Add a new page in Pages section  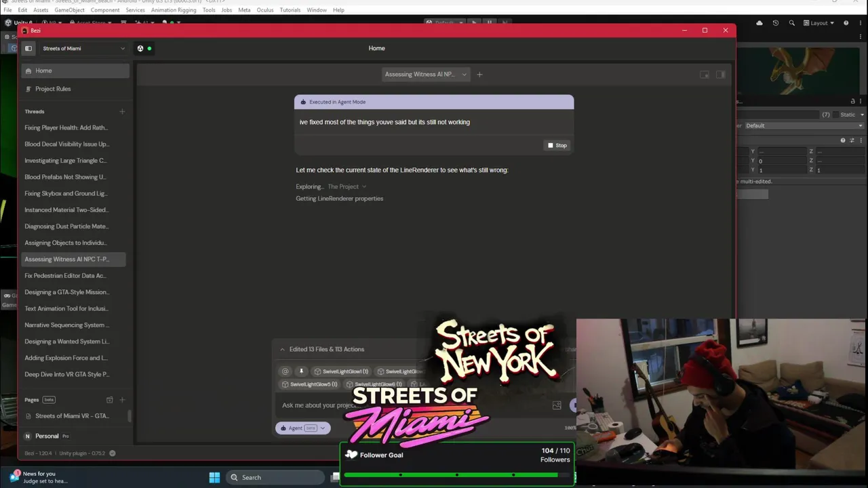pyautogui.click(x=122, y=400)
